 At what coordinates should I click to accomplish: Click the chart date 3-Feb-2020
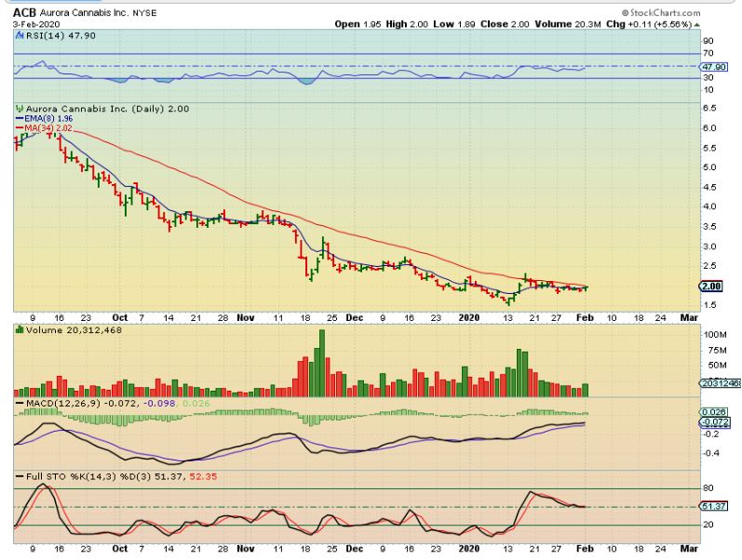coord(36,24)
